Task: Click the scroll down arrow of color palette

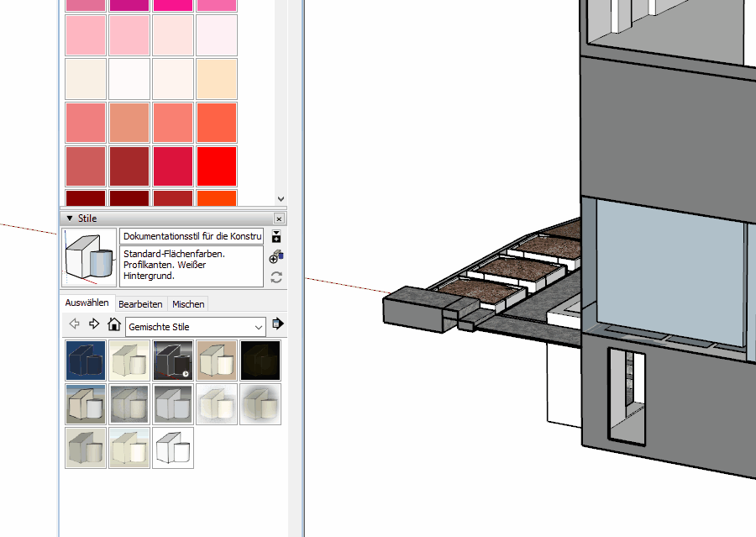Action: pos(281,199)
